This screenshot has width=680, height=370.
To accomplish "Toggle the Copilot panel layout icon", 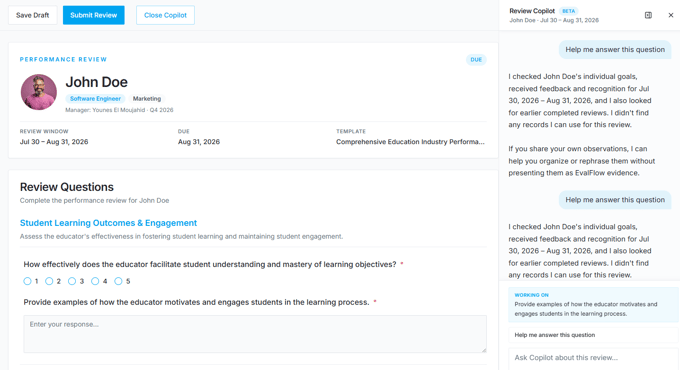I will [648, 15].
